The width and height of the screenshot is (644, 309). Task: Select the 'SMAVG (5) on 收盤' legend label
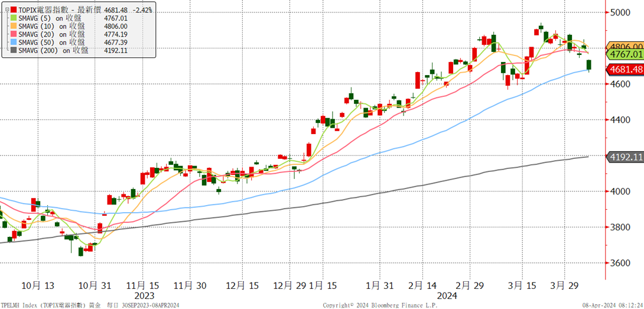49,18
